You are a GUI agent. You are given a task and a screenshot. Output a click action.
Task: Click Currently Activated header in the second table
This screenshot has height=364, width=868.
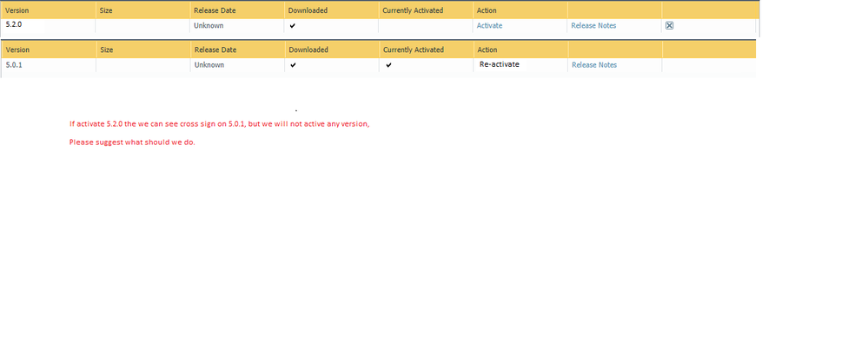pos(414,50)
